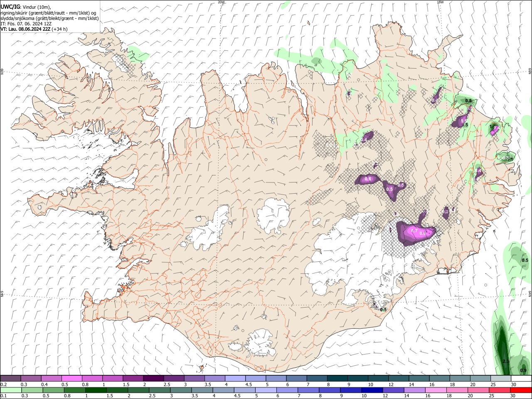The width and height of the screenshot is (532, 399).
Task: Click the '66N' latitude label on the right edge
Action: 530,72
